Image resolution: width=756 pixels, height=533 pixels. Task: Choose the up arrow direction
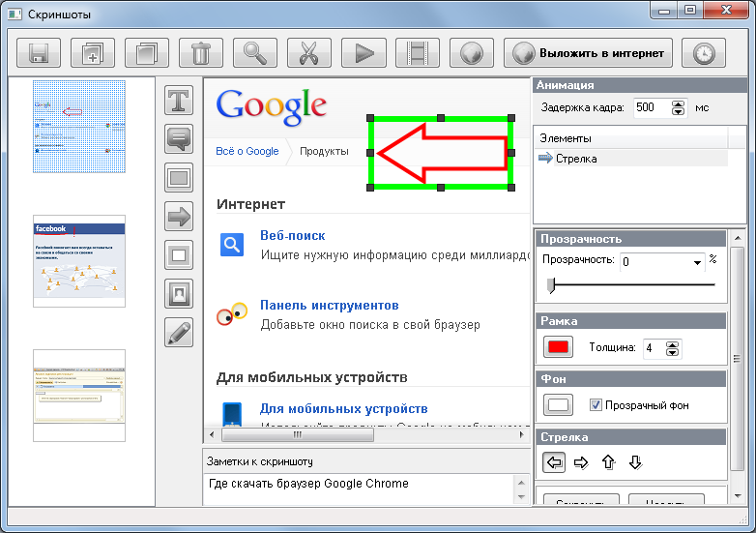(608, 463)
